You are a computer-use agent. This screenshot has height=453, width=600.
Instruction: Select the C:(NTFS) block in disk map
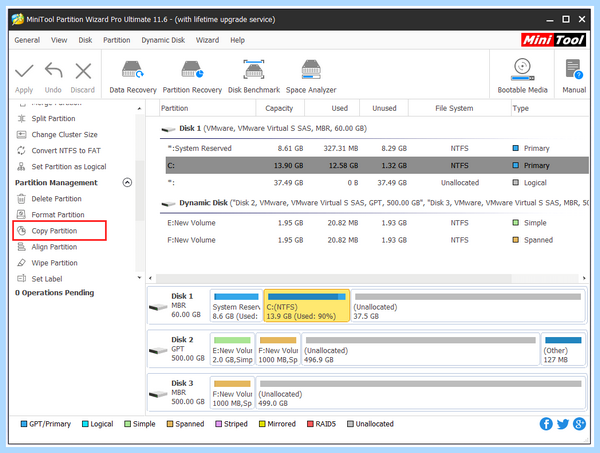point(307,305)
